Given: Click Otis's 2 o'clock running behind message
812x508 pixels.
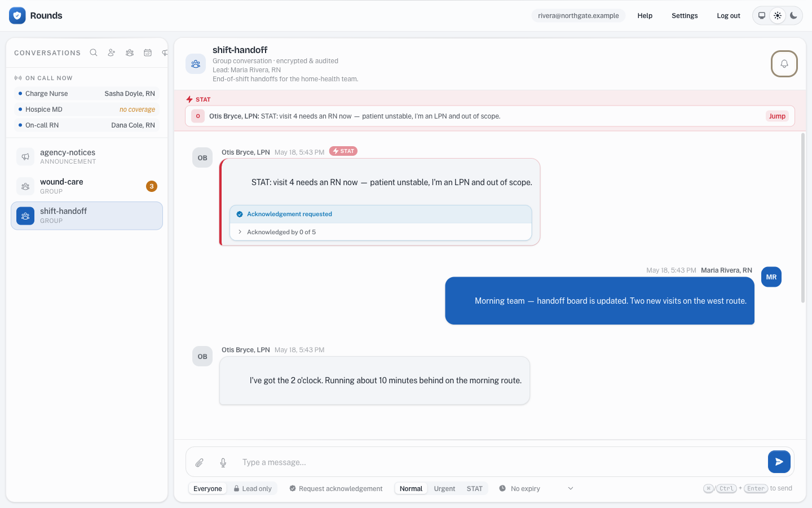Looking at the screenshot, I should tap(374, 380).
